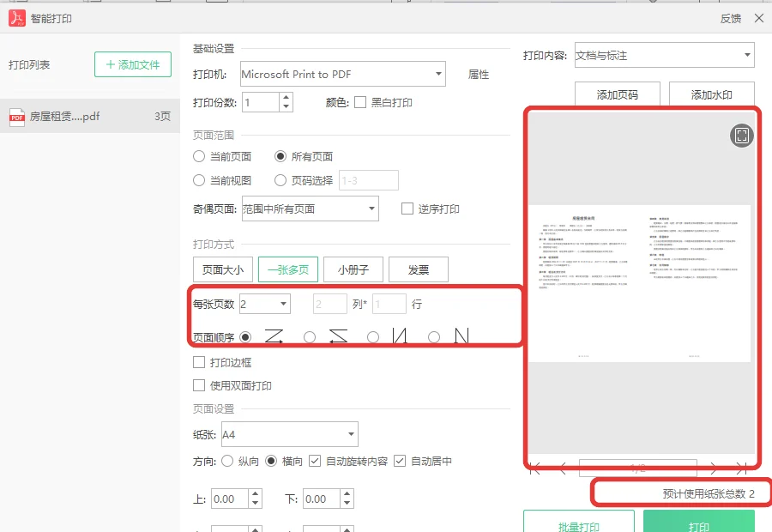Select the N-shaped page order
772x532 pixels.
[x=434, y=337]
